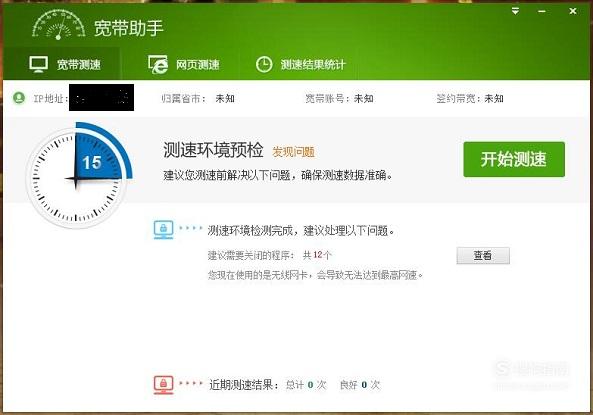Close the 宽带助手 window
The height and width of the screenshot is (415, 593).
pos(573,11)
